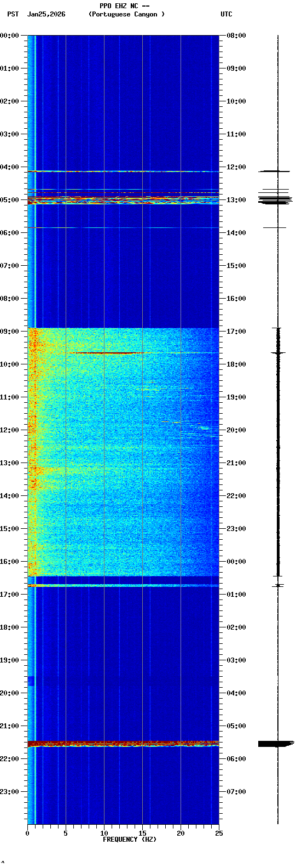Click the '25' frequency tick label
Viewport: 302px width, 868px height.
tap(219, 833)
